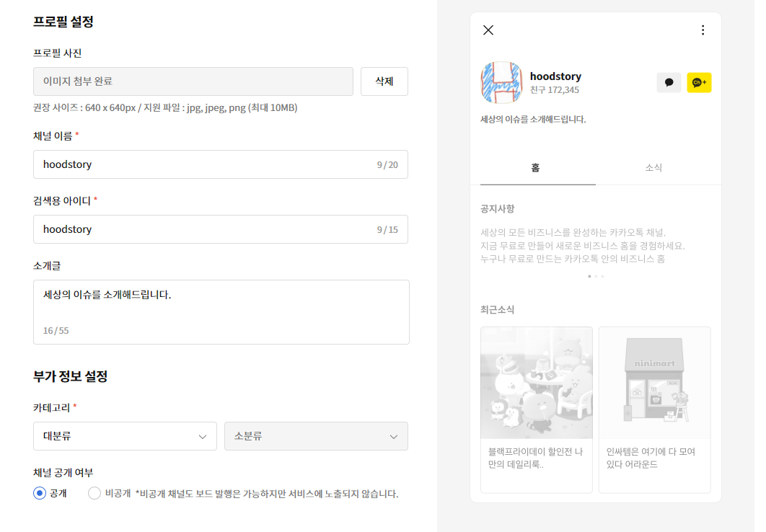Click the hoodstory channel name in preview
The image size is (766, 532).
pos(555,76)
